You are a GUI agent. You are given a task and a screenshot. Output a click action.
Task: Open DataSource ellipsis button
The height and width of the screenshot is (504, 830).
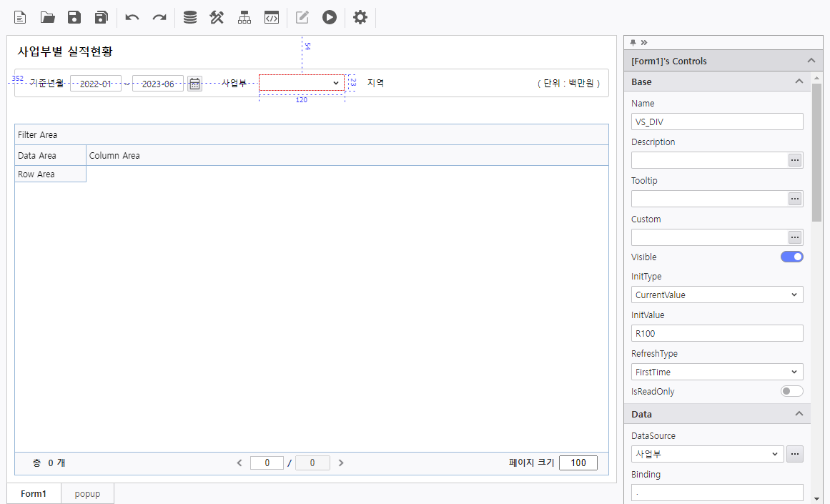(794, 454)
